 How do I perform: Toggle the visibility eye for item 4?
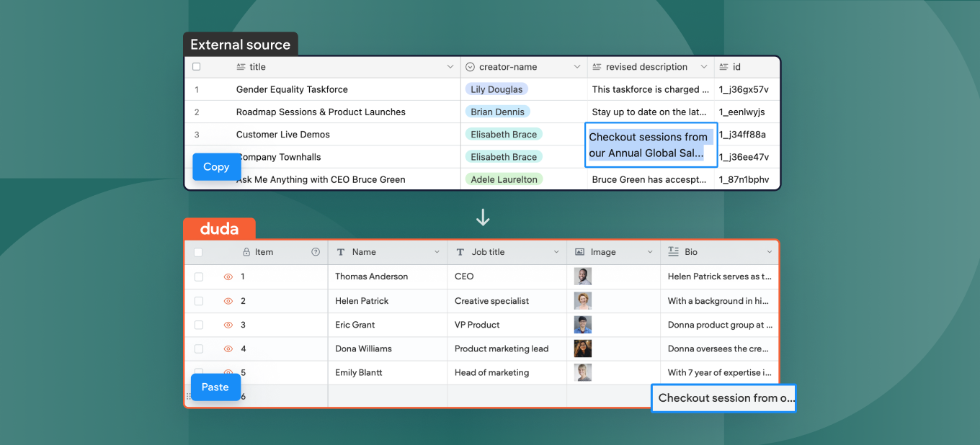pyautogui.click(x=228, y=349)
